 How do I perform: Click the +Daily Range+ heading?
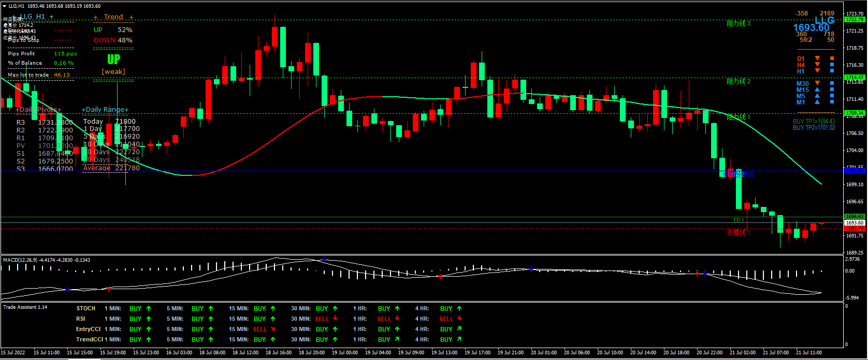(105, 110)
